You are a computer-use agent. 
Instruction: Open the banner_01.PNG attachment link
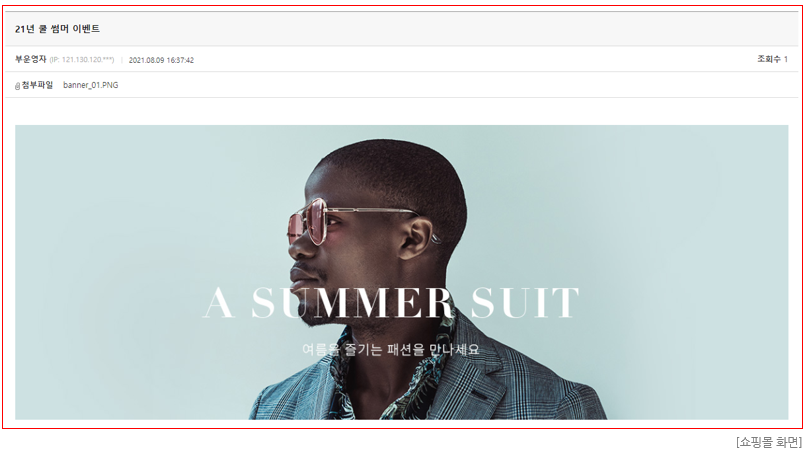click(90, 85)
